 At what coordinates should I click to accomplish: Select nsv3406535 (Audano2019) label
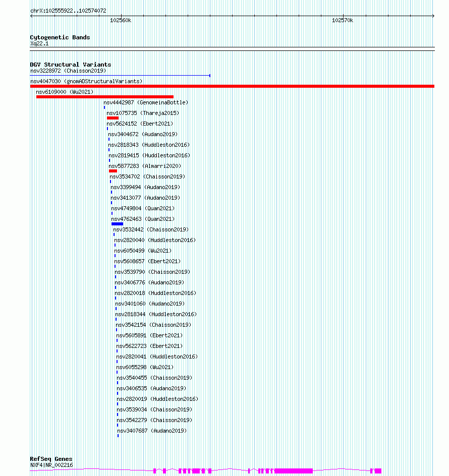pyautogui.click(x=151, y=389)
